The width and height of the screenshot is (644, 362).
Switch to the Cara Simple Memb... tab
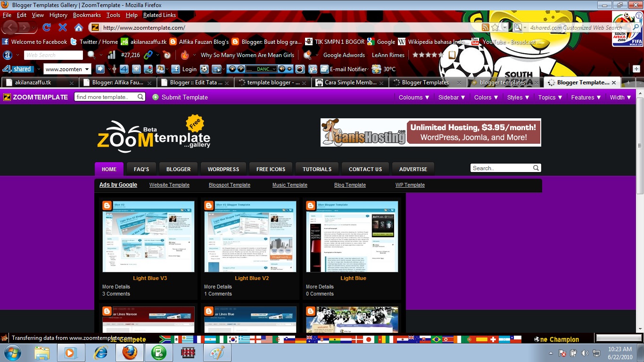(x=351, y=82)
